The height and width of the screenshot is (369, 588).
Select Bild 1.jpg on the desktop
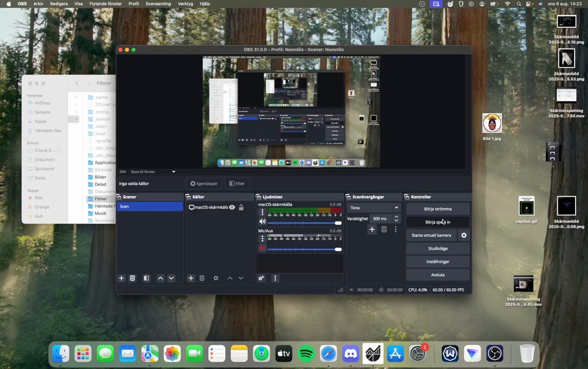point(492,127)
